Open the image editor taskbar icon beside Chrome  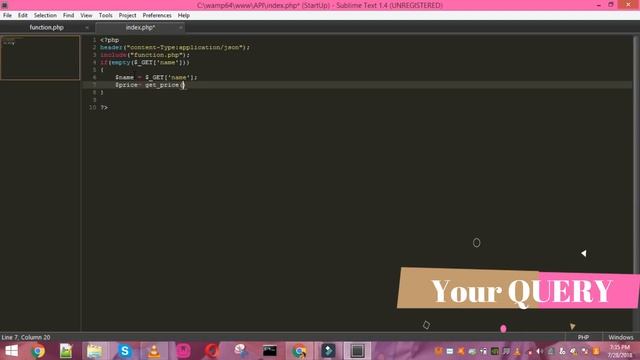66,351
